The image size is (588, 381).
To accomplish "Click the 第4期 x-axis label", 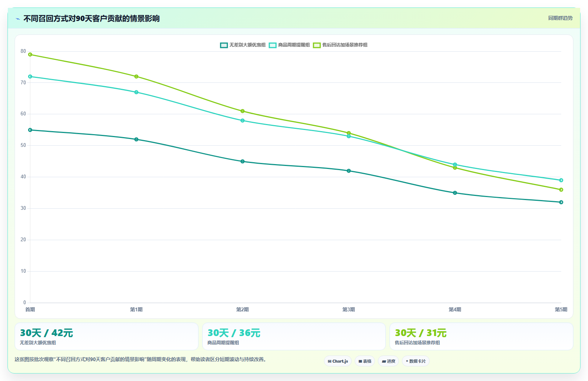I will [455, 309].
